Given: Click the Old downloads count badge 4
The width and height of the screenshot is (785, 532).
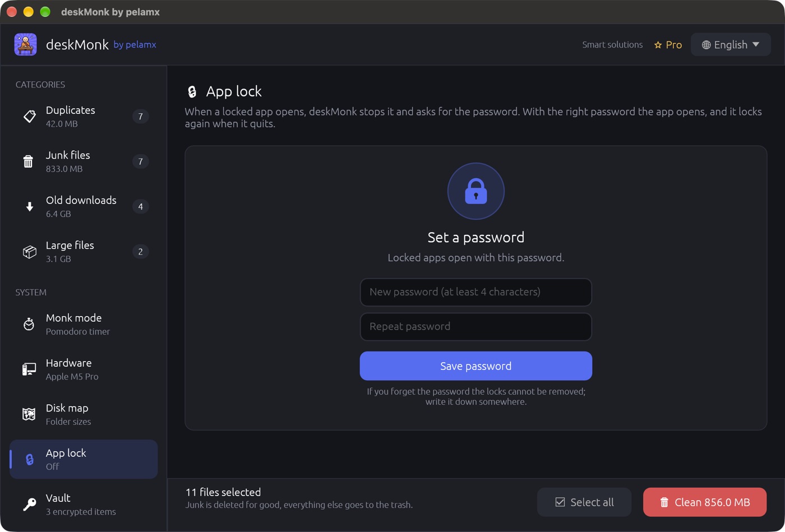Looking at the screenshot, I should point(140,206).
